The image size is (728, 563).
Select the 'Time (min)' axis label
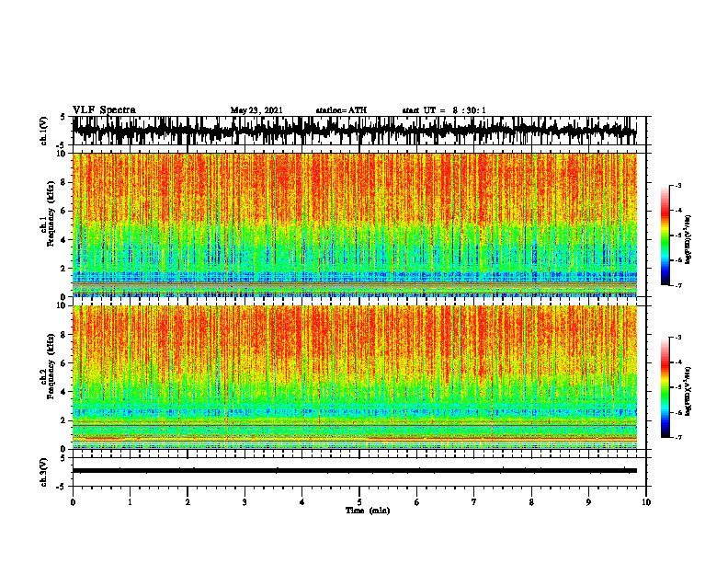click(368, 511)
